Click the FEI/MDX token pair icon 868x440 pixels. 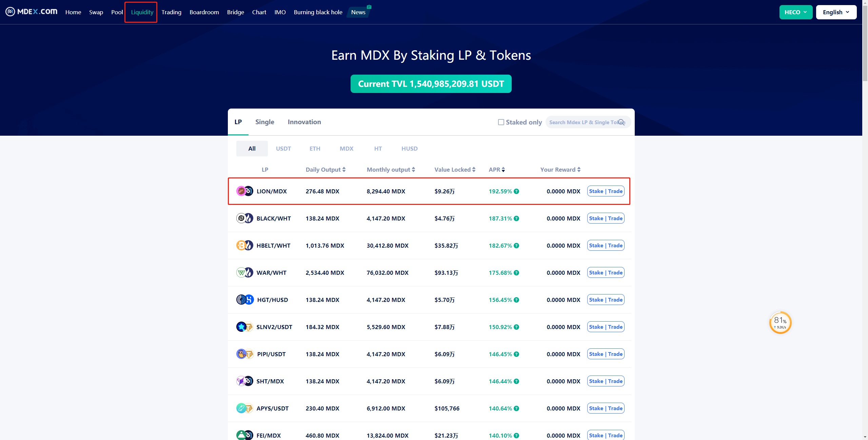pyautogui.click(x=245, y=435)
